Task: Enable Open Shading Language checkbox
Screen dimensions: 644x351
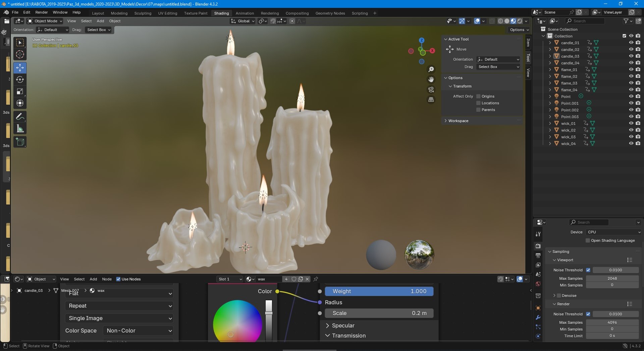Action: click(588, 240)
